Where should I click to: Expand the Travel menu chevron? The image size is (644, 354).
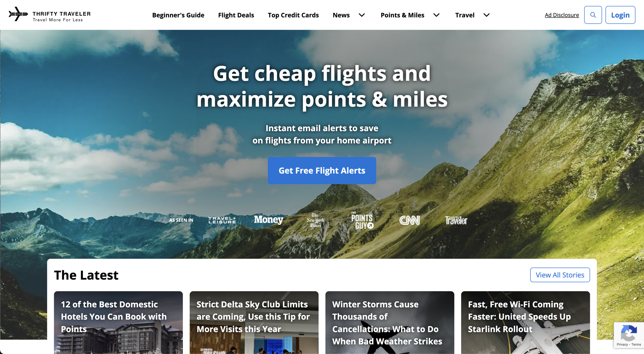(486, 15)
